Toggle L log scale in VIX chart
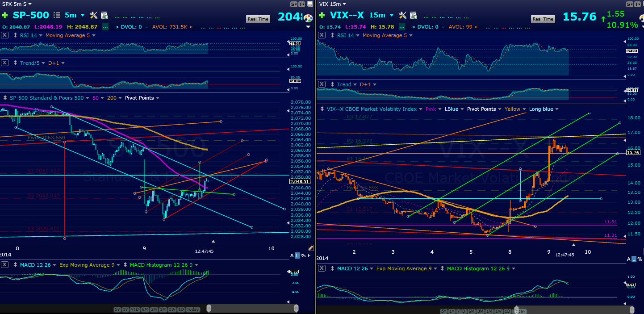The width and height of the screenshot is (644, 314). (635, 259)
